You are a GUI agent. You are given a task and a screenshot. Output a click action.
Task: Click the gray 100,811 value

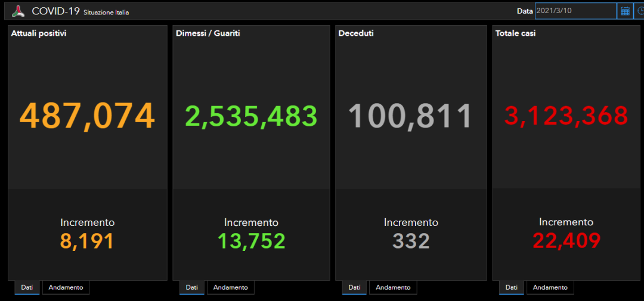click(x=411, y=117)
